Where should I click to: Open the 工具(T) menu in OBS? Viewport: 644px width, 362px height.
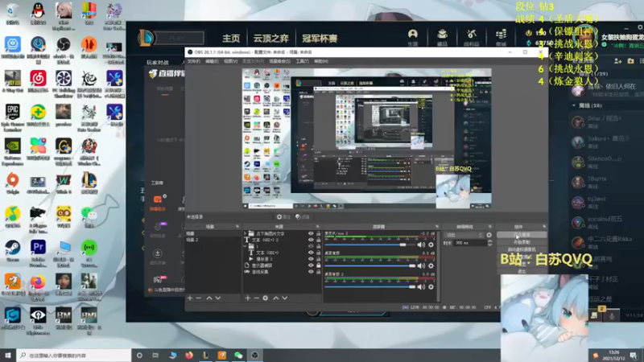[x=302, y=61]
